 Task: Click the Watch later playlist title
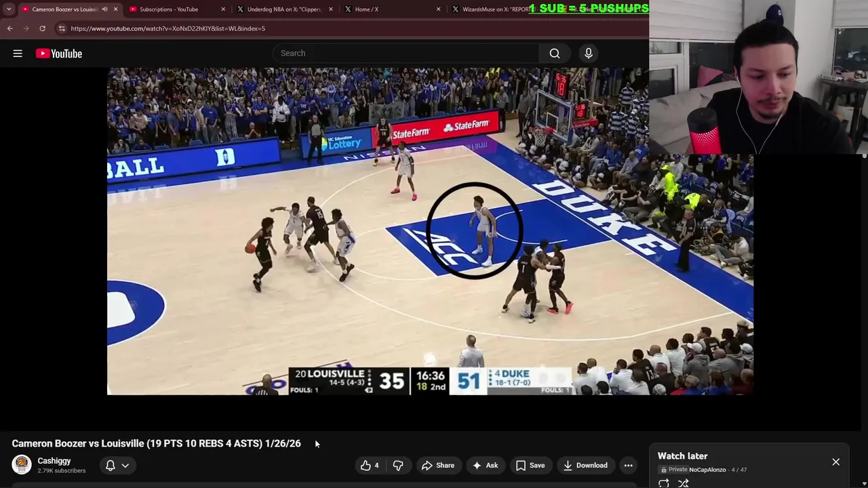click(682, 456)
